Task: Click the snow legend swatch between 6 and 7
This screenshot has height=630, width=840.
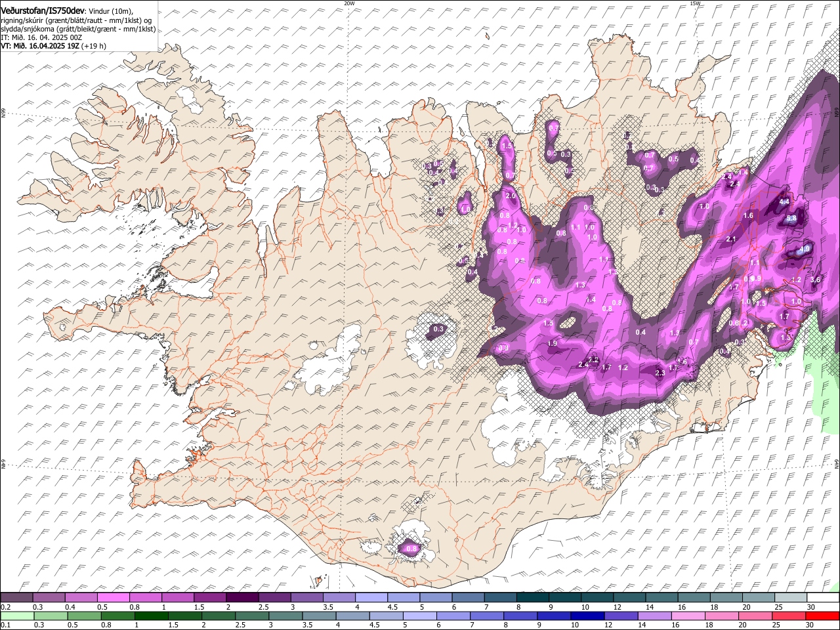Action: 468,598
